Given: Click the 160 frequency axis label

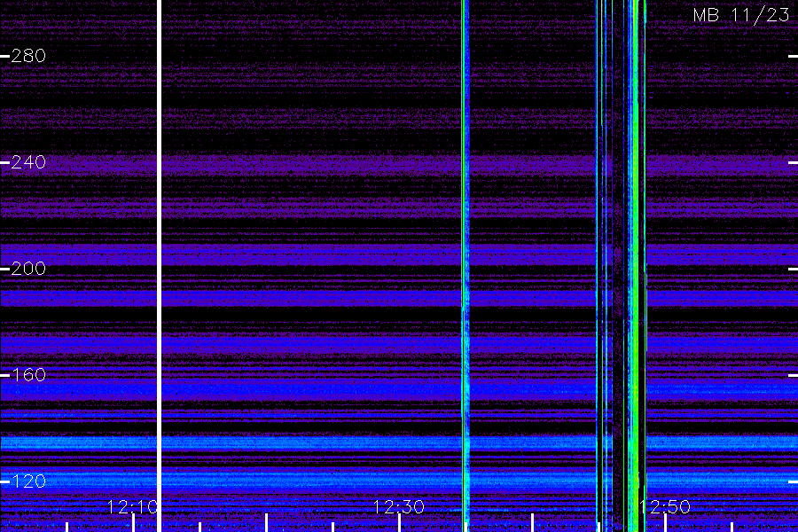Looking at the screenshot, I should 28,375.
